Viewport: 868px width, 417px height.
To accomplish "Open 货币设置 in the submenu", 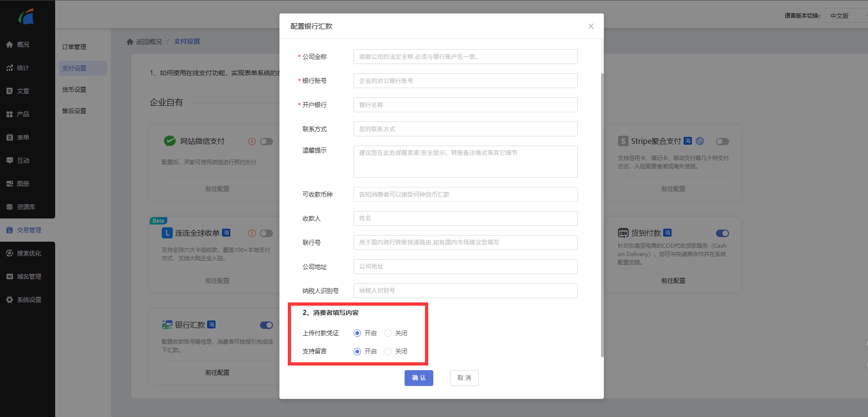I will point(74,90).
